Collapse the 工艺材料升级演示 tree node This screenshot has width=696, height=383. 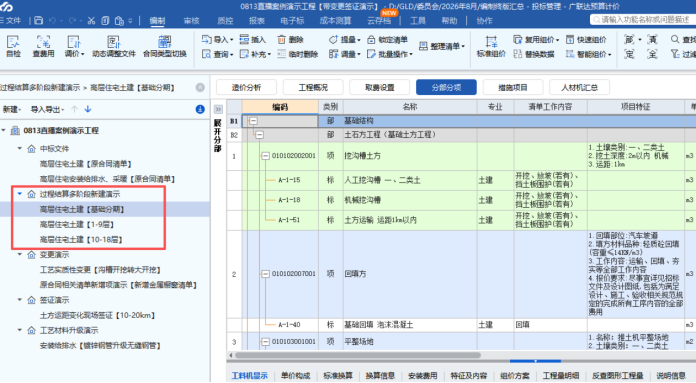(x=20, y=330)
